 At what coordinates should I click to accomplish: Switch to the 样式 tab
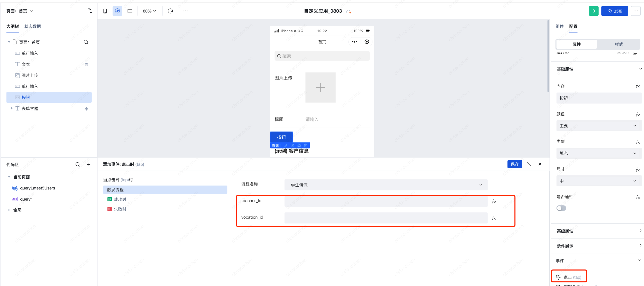pos(619,44)
